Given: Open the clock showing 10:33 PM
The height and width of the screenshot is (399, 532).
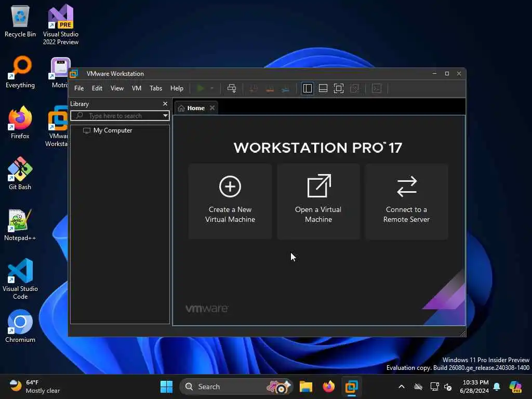Looking at the screenshot, I should point(474,387).
